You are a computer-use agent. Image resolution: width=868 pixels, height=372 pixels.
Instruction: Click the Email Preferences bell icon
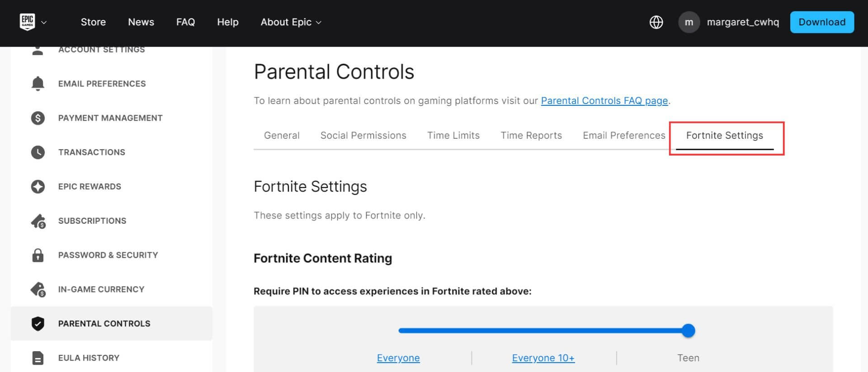[x=38, y=84]
